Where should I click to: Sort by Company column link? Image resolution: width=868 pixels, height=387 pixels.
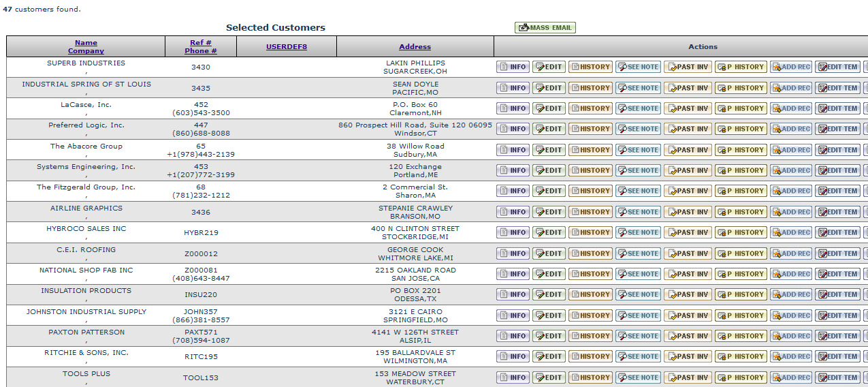point(86,51)
